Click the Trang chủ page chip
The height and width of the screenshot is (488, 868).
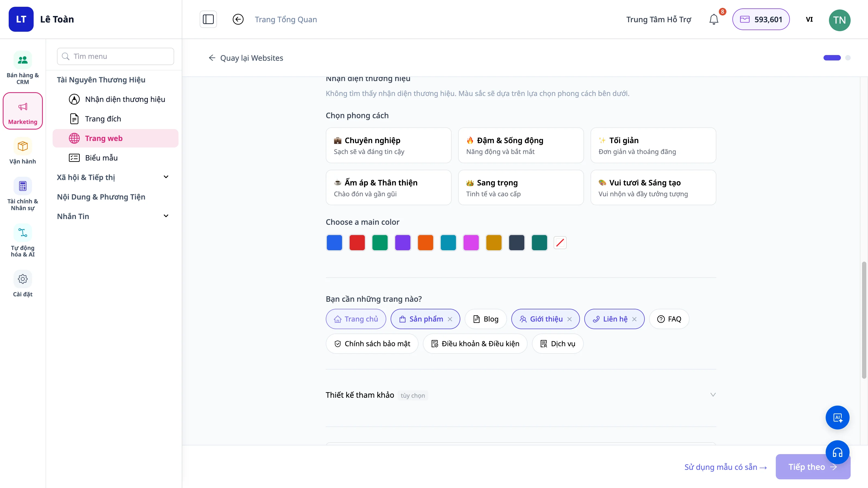(x=356, y=319)
